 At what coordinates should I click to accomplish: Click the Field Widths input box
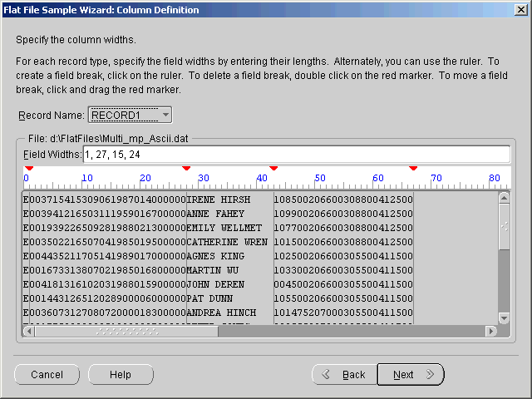coord(297,155)
